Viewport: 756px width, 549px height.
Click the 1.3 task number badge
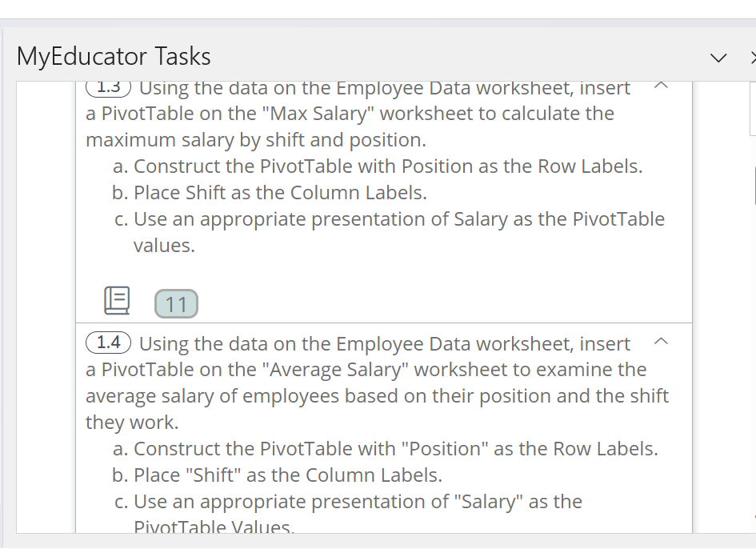(109, 87)
